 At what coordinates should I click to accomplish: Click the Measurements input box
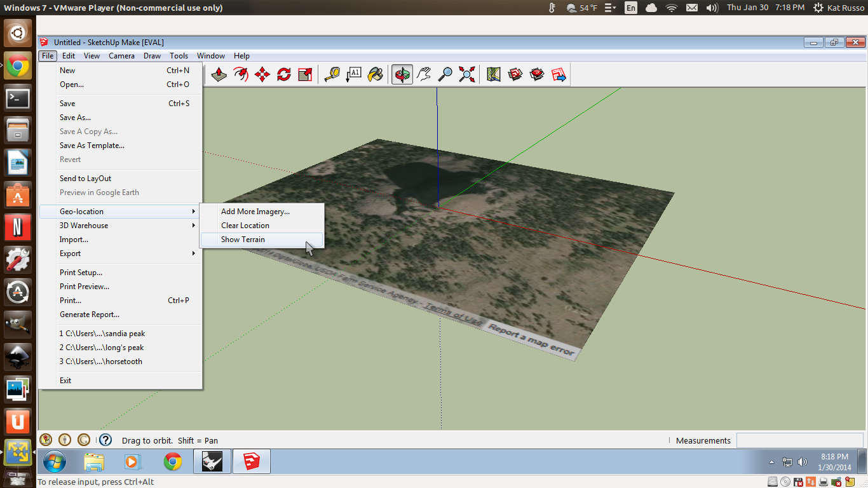pos(800,440)
